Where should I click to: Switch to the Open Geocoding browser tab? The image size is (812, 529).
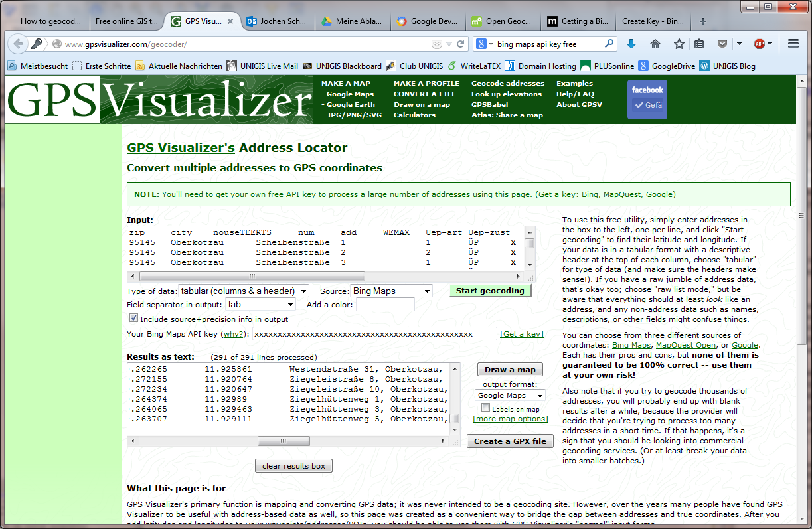point(502,21)
